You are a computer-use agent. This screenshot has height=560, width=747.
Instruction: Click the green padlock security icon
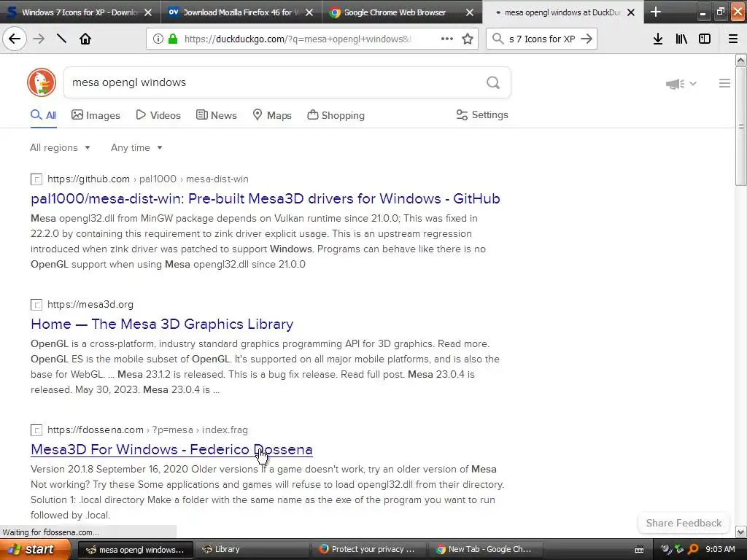click(x=172, y=39)
